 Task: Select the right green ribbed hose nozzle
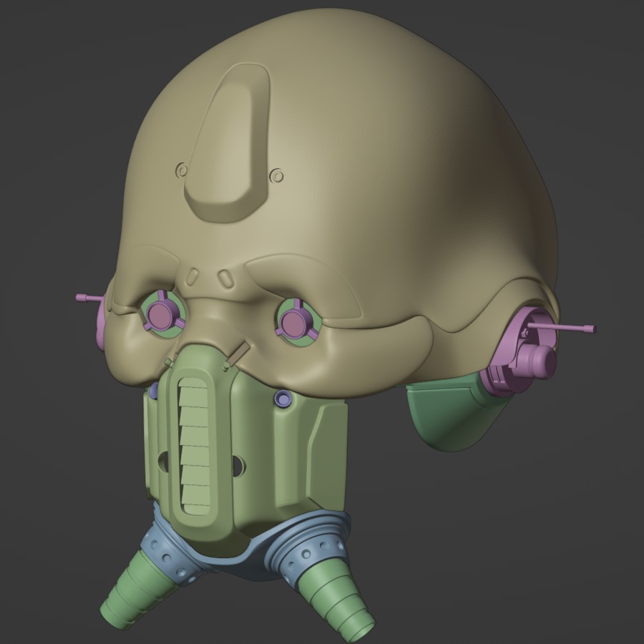point(336,602)
